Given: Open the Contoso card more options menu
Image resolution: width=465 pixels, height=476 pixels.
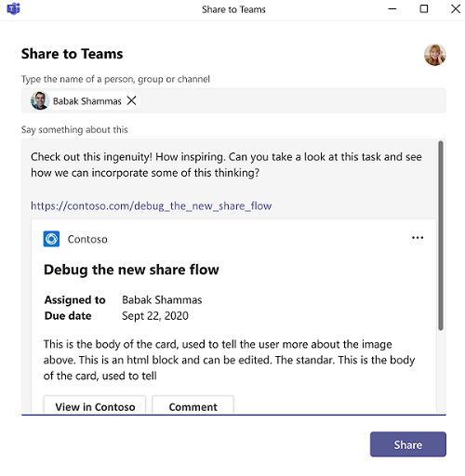Looking at the screenshot, I should click(x=418, y=238).
